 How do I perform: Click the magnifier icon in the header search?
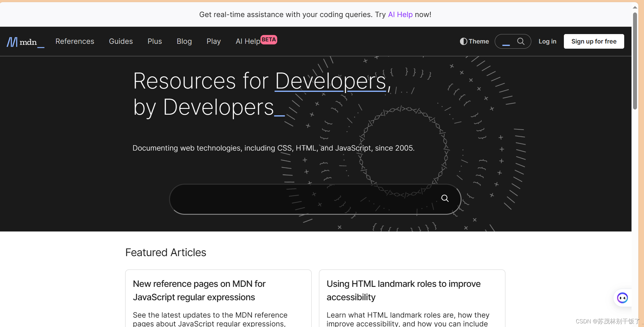click(521, 41)
